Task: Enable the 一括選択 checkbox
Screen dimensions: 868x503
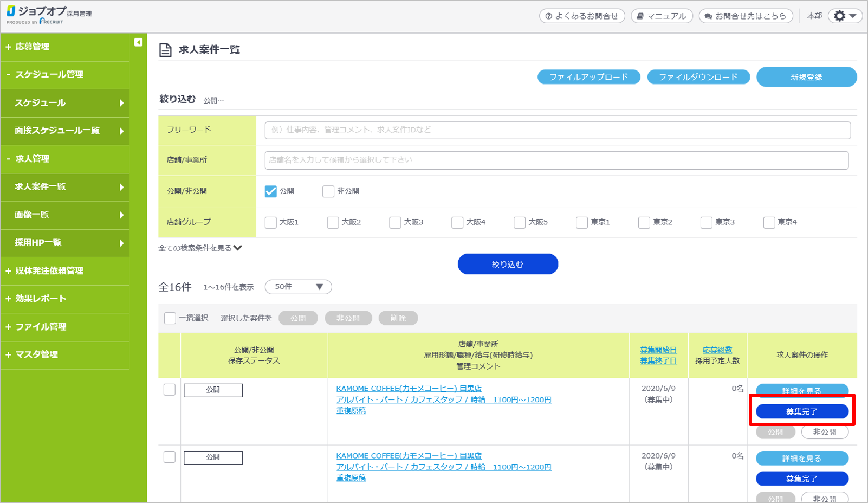Action: [170, 318]
